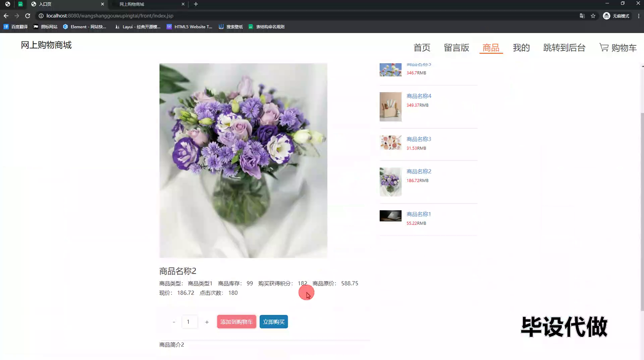
Task: Click 添加到购物车 button
Action: click(236, 322)
